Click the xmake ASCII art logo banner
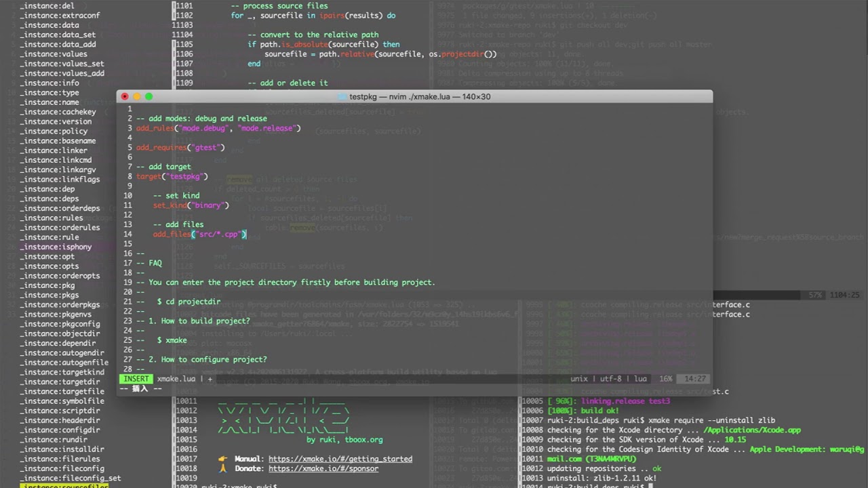Screen dimensions: 868x488 pyautogui.click(x=283, y=415)
